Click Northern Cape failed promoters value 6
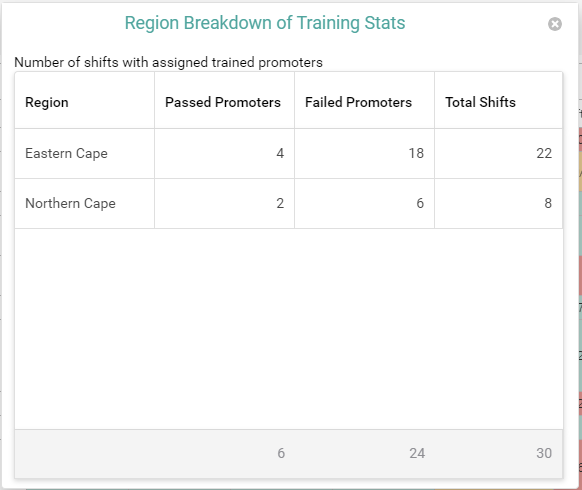The height and width of the screenshot is (490, 582). pyautogui.click(x=420, y=203)
